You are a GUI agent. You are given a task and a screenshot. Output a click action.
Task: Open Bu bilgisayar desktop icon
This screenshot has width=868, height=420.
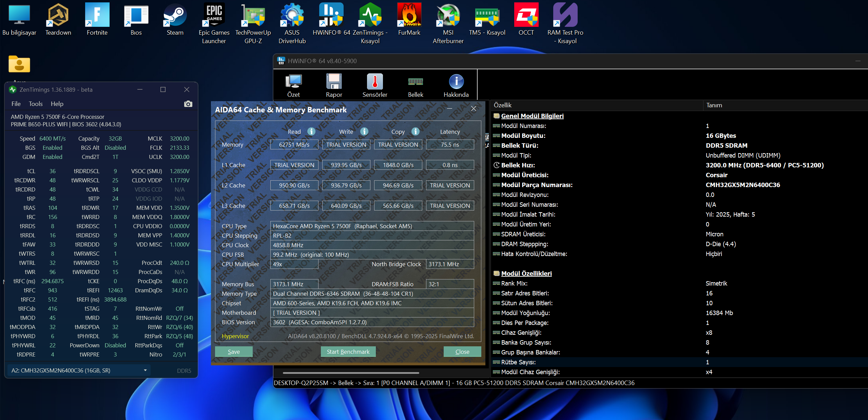click(19, 20)
